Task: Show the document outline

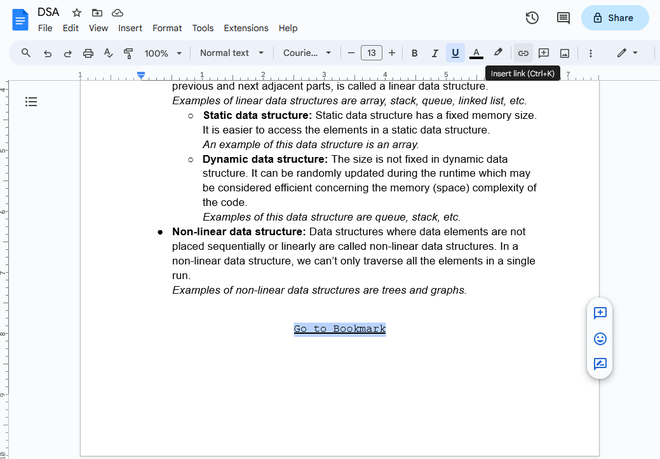Action: (x=31, y=101)
